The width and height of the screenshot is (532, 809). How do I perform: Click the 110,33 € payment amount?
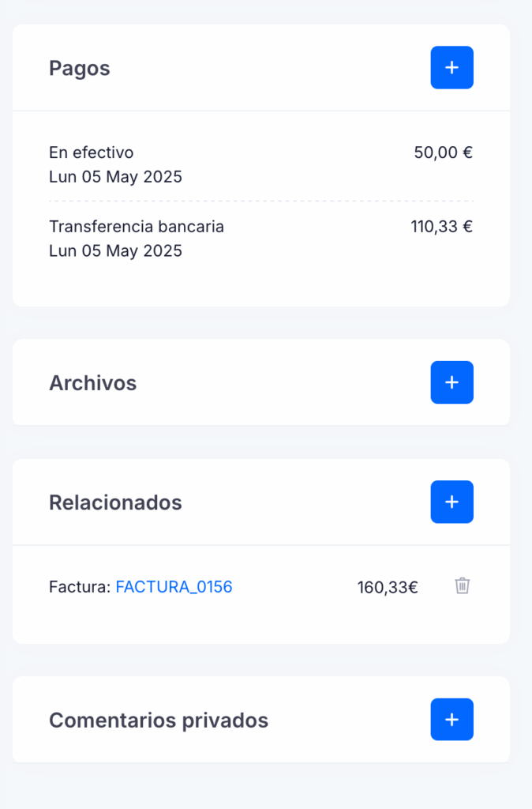click(442, 227)
